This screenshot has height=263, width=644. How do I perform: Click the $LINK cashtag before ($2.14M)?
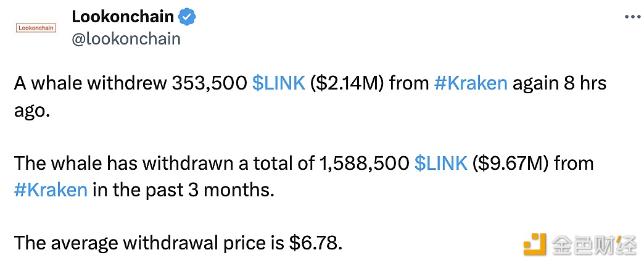tap(278, 83)
